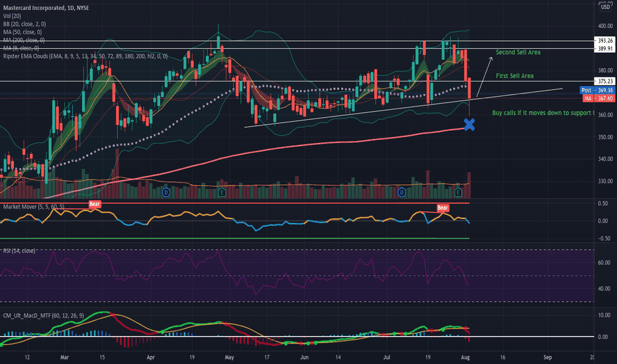
Task: Click the 400.00 price scale value
Action: point(605,26)
